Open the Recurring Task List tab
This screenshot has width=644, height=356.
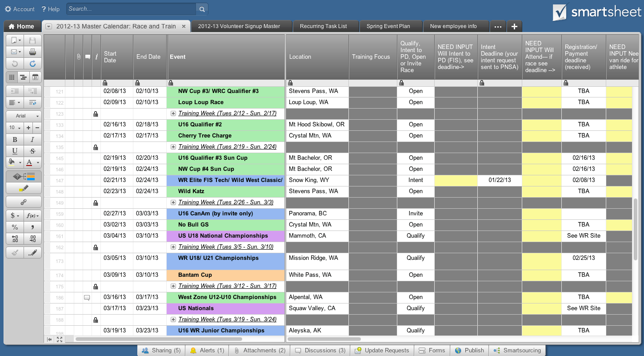coord(323,26)
